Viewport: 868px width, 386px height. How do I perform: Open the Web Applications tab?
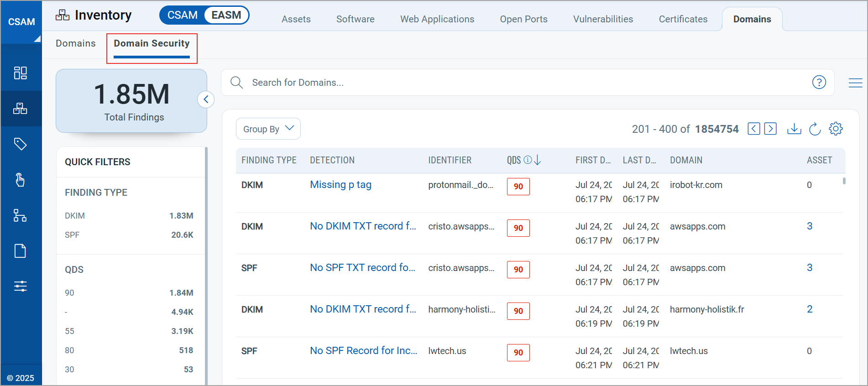coord(437,19)
